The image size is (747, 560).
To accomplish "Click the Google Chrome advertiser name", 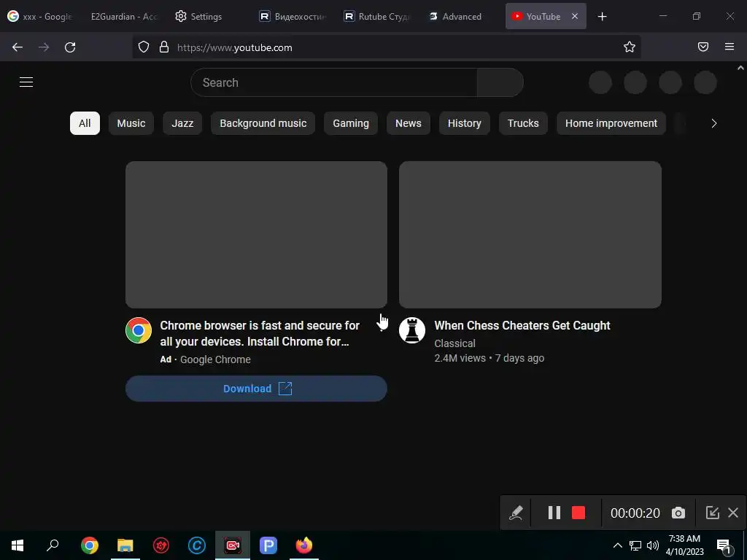I will [215, 359].
